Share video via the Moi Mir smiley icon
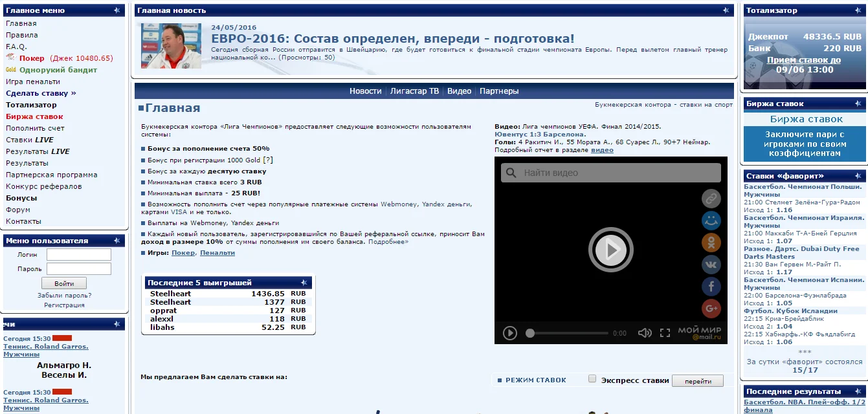Image resolution: width=868 pixels, height=414 pixels. 711,221
